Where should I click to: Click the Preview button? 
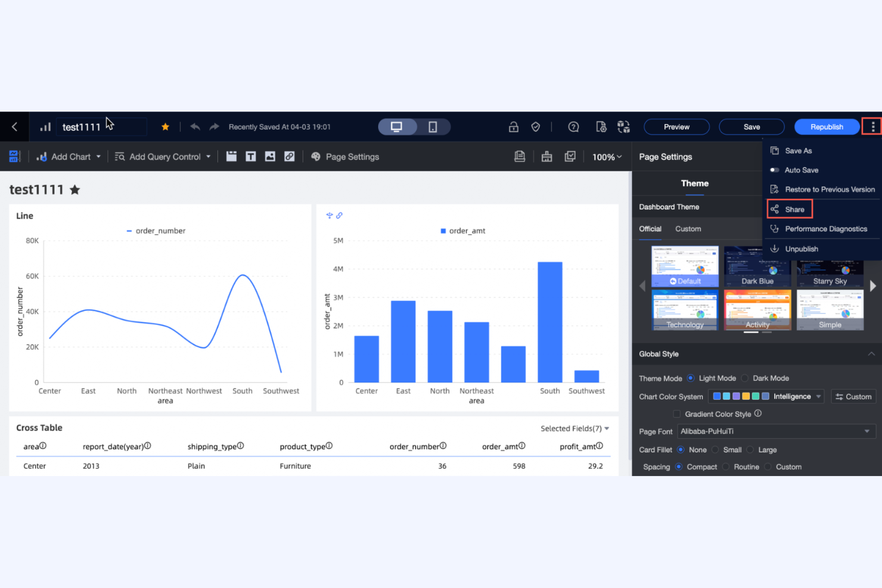[676, 126]
